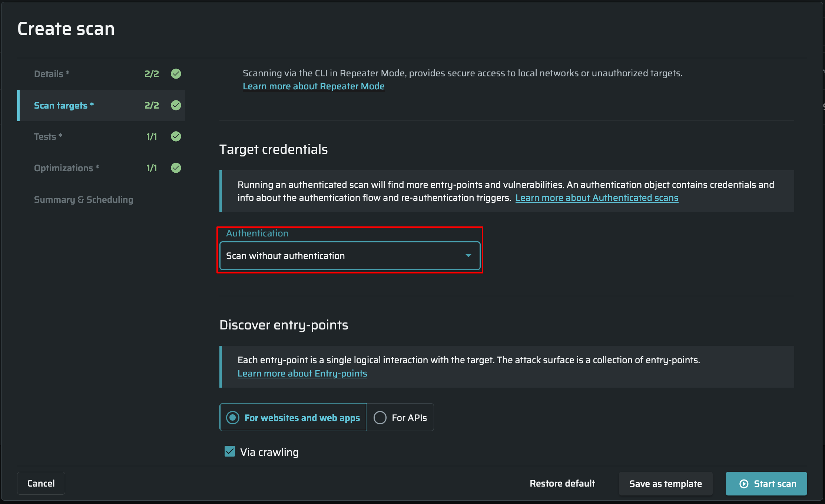Image resolution: width=825 pixels, height=504 pixels.
Task: Go to the Details step
Action: click(49, 74)
